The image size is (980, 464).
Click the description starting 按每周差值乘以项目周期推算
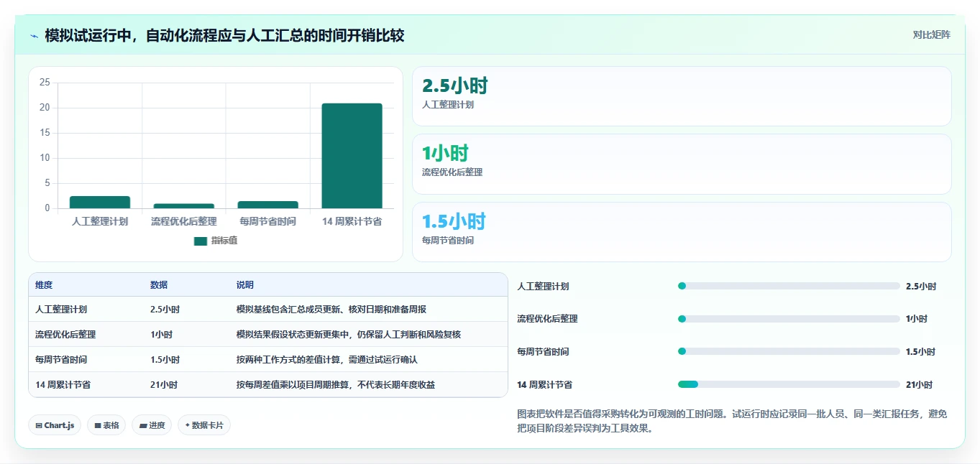(336, 385)
